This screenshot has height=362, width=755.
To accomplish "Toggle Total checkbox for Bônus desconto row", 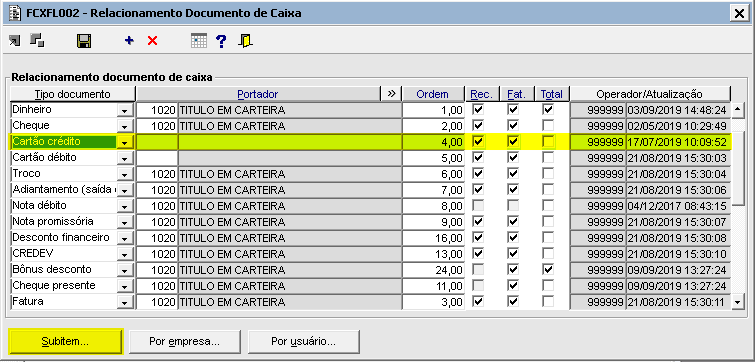I will pos(548,270).
